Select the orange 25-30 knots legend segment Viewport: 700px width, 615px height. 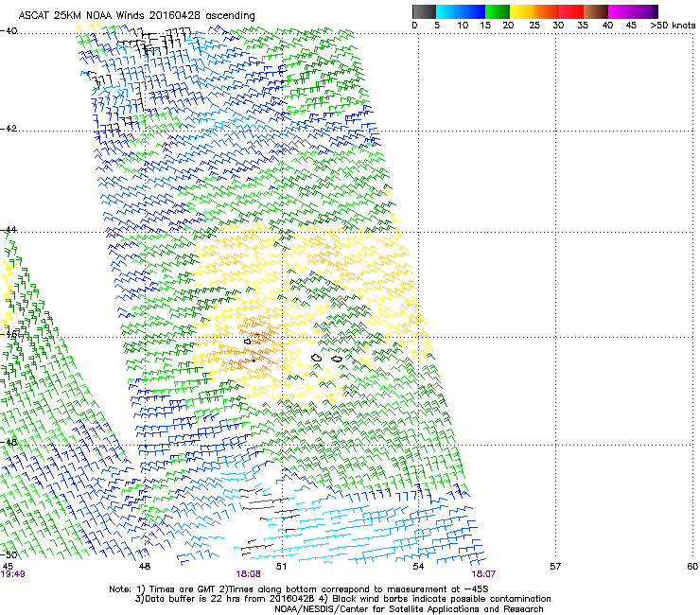(547, 11)
